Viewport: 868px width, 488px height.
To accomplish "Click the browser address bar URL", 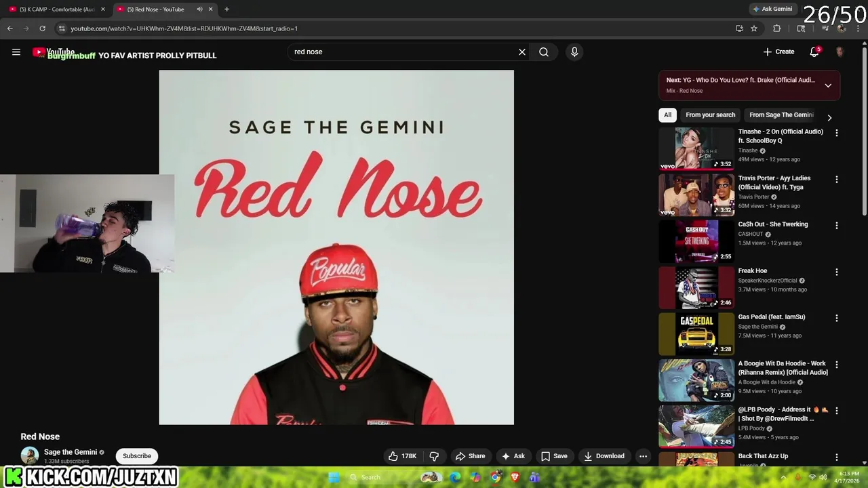I will (x=184, y=28).
